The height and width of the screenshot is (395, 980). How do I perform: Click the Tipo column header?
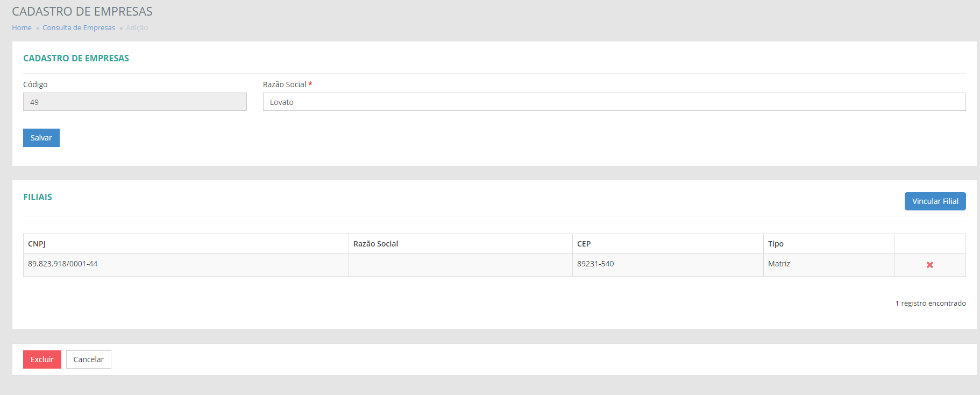click(x=776, y=244)
